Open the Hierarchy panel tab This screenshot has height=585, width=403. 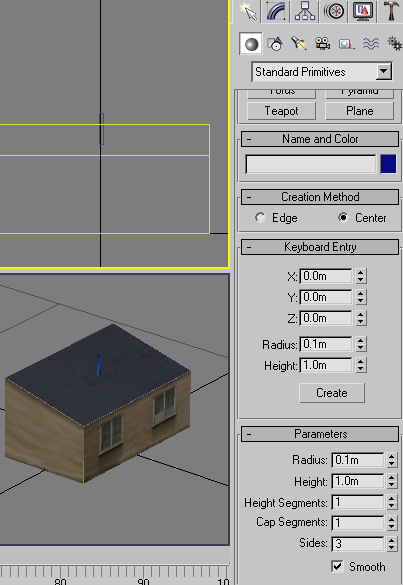305,11
